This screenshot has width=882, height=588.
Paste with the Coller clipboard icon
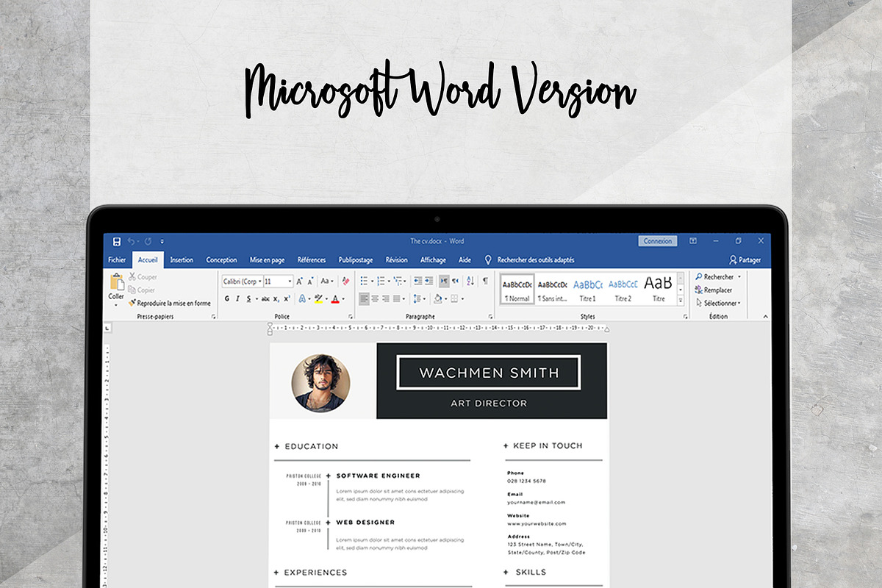116,282
